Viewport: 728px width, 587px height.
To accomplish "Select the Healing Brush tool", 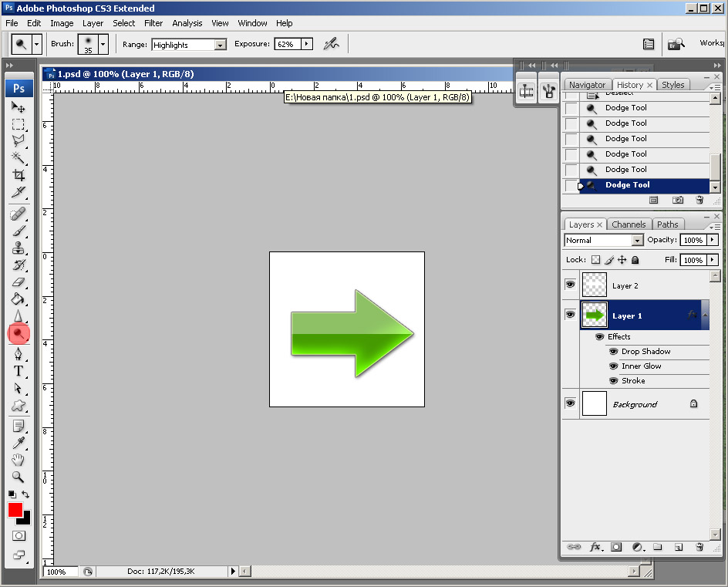I will (x=18, y=214).
